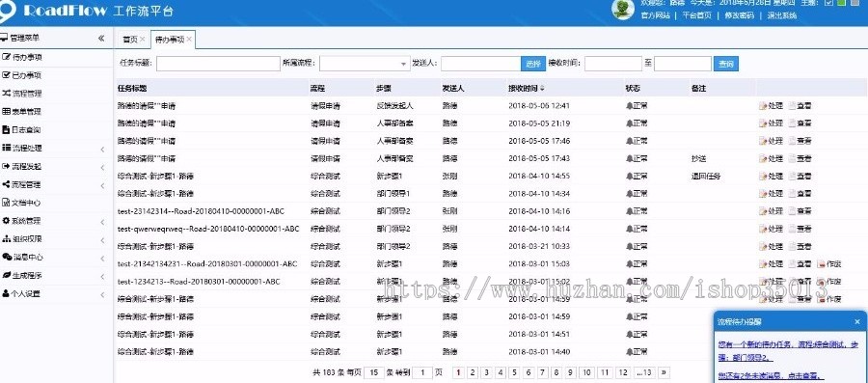Focus the end date field after 至
Viewport: 868px width, 383px height.
coord(683,64)
